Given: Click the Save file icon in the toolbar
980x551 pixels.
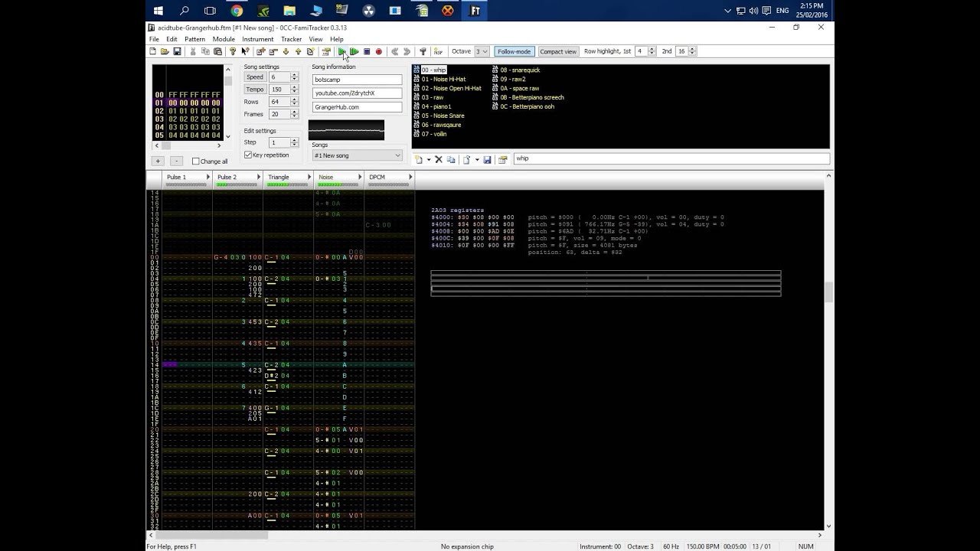Looking at the screenshot, I should [177, 51].
